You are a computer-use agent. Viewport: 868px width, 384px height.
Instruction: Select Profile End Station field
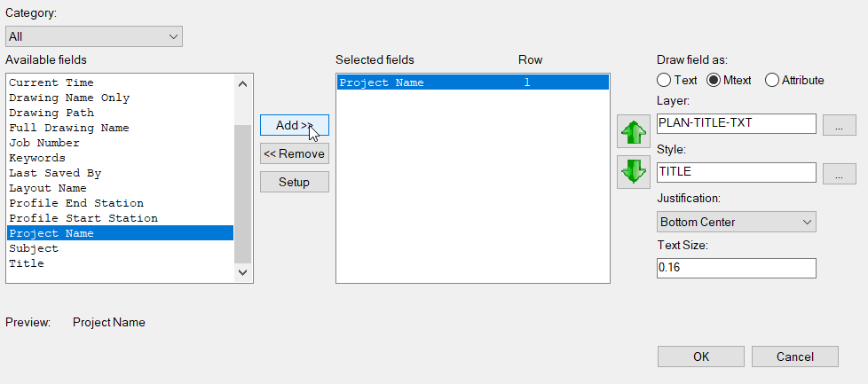coord(121,203)
